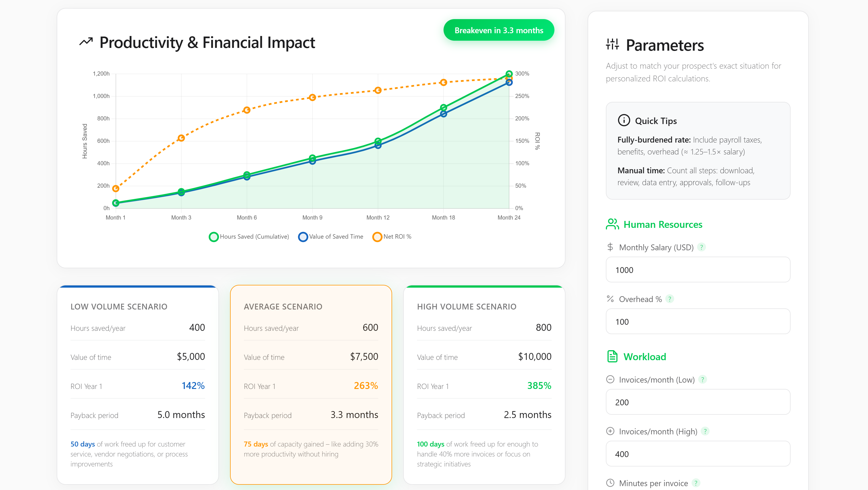Click the Minutes per invoice help icon
868x490 pixels.
point(695,483)
